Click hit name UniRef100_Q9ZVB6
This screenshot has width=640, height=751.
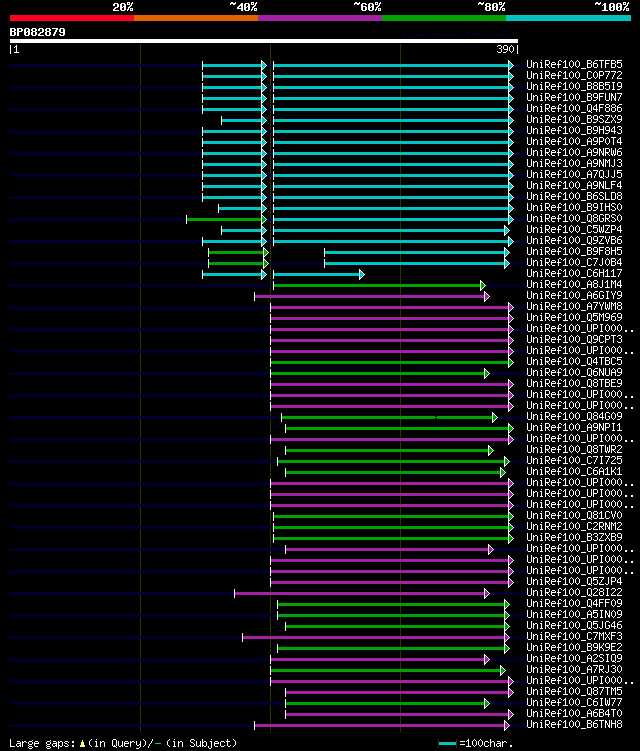pyautogui.click(x=574, y=241)
